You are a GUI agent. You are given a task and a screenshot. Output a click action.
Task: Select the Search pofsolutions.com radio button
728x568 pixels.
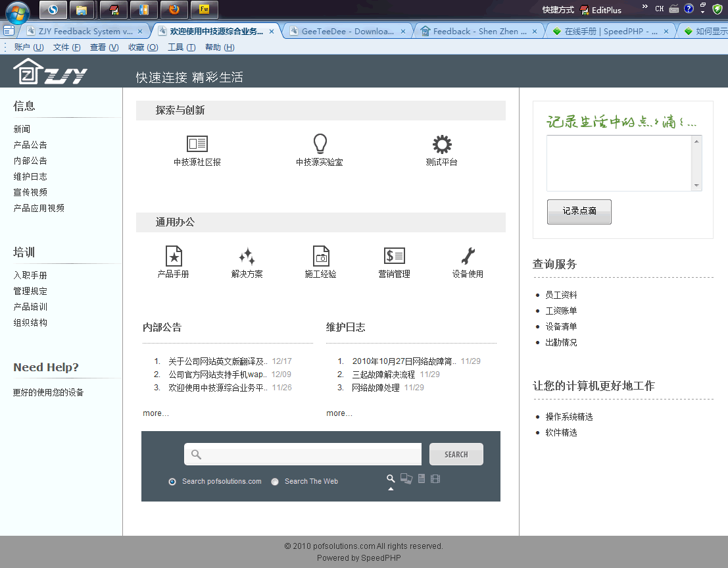172,482
